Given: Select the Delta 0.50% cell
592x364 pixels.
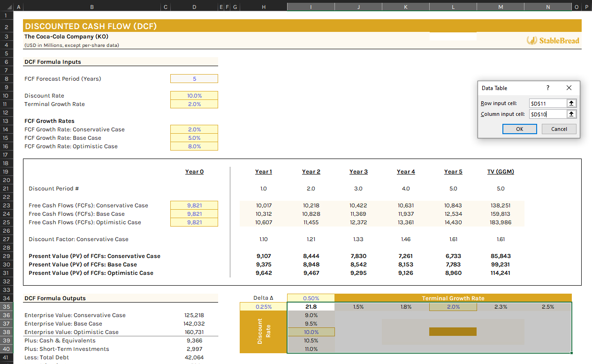Looking at the screenshot, I should pyautogui.click(x=311, y=298).
